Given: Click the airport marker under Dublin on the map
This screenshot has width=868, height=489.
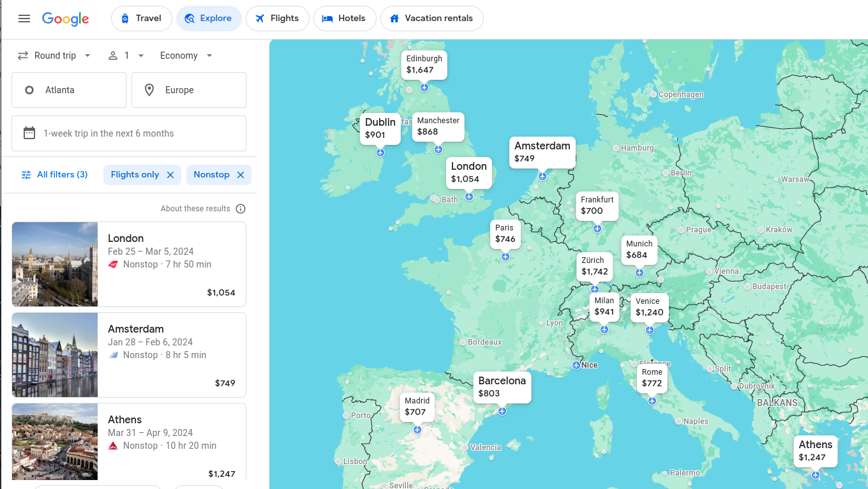Looking at the screenshot, I should [380, 153].
